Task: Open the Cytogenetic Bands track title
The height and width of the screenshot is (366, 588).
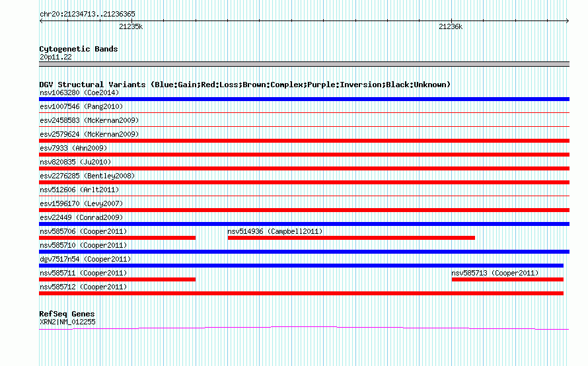Action: coord(79,49)
